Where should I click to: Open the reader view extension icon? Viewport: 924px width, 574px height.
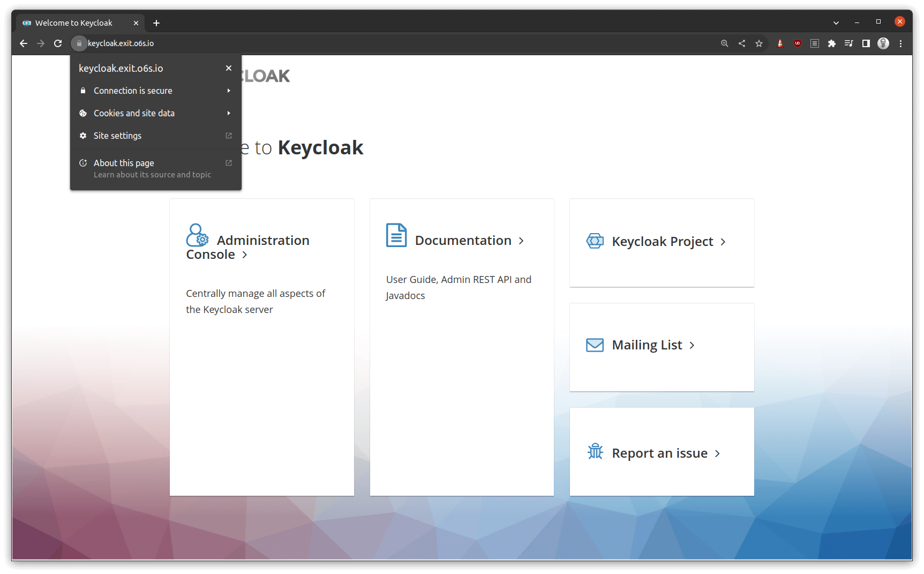pos(815,43)
